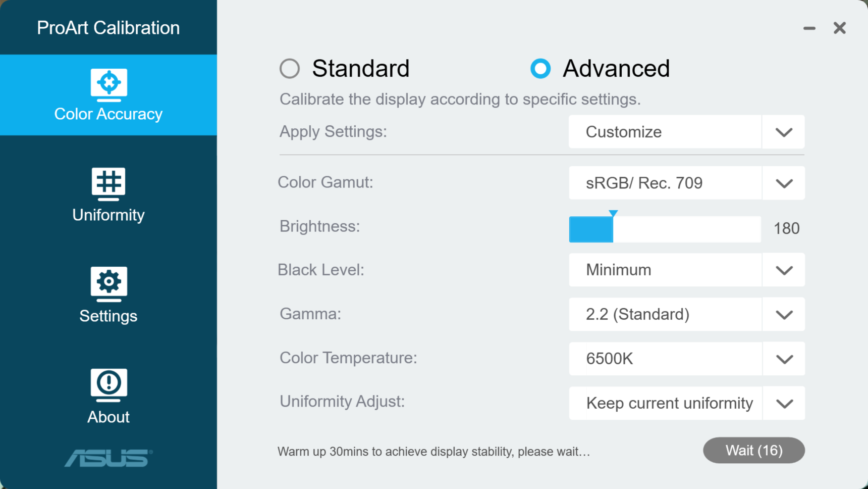This screenshot has height=489, width=868.
Task: Open the Color Gamut dropdown arrow
Action: [784, 183]
